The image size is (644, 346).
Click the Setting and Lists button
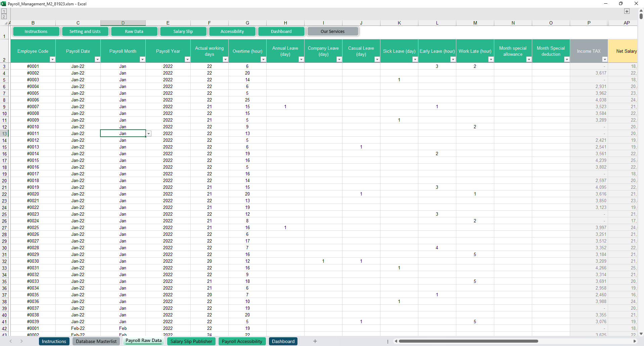click(x=85, y=32)
